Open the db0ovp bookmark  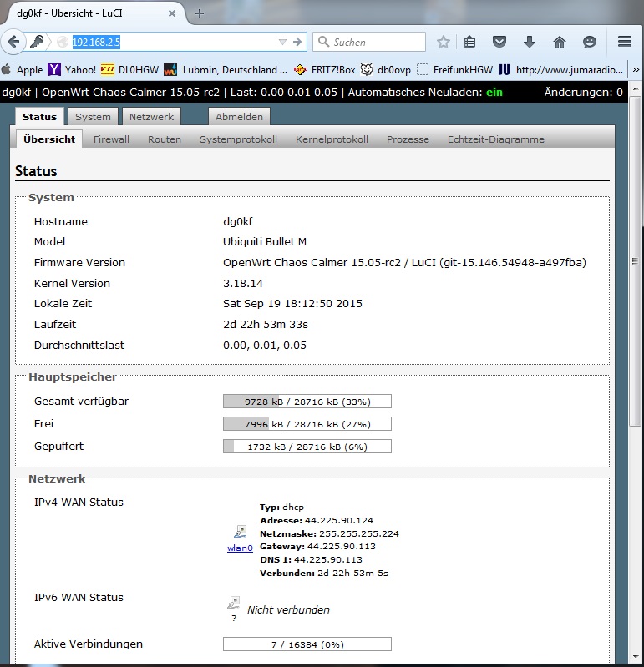(385, 69)
